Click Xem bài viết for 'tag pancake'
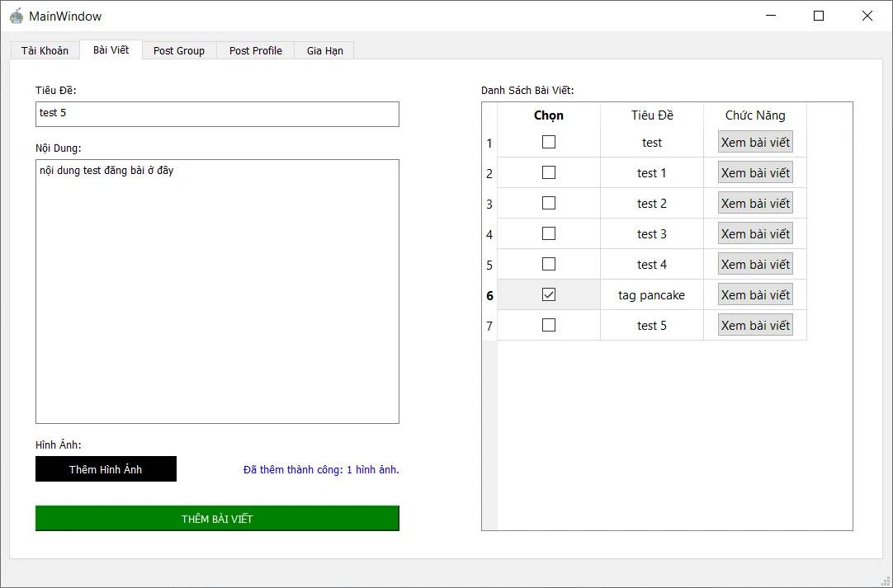The height and width of the screenshot is (588, 893). 755,295
